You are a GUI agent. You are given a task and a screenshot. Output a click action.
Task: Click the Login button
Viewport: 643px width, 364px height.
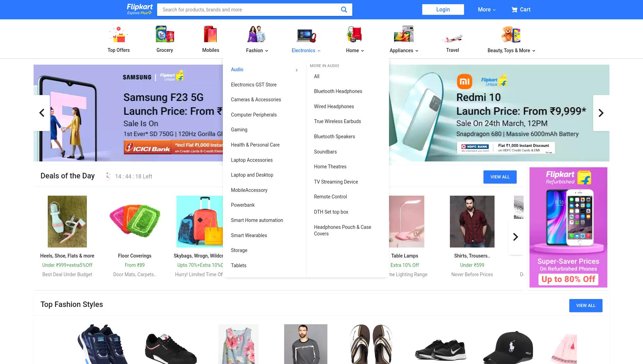[443, 10]
